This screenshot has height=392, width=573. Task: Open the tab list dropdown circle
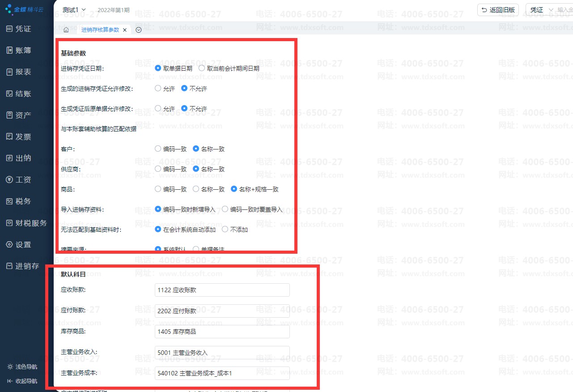139,30
